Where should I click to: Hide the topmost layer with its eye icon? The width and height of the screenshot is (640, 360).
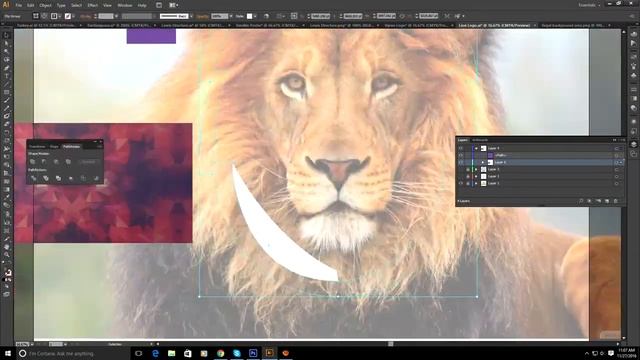461,148
